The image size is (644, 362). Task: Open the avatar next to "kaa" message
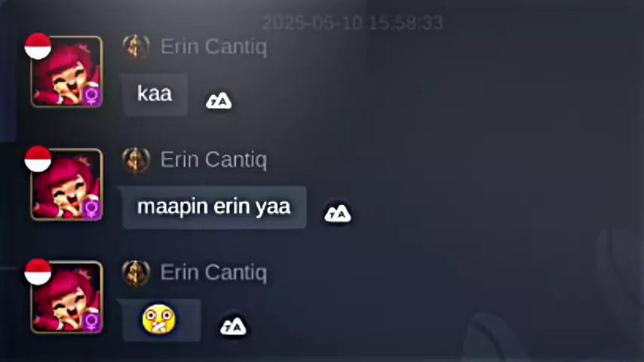coord(67,72)
